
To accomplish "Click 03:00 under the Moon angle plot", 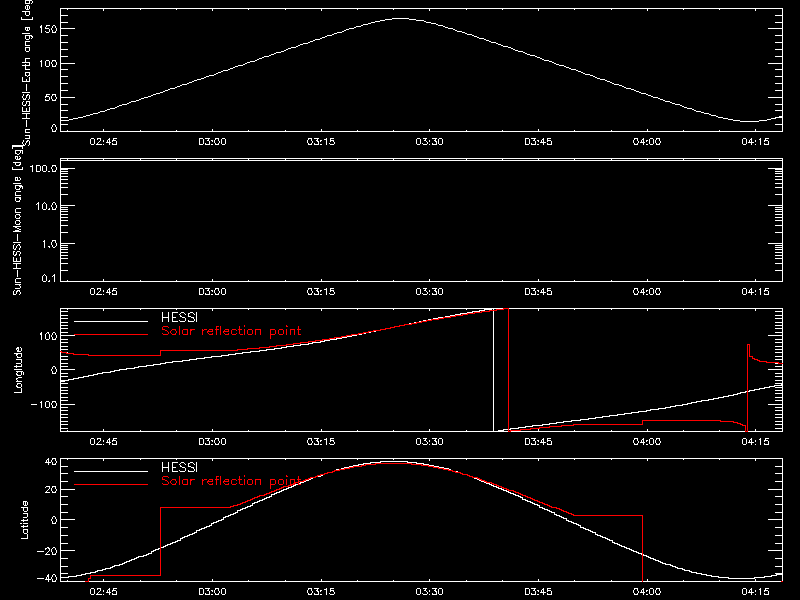I will pos(212,292).
